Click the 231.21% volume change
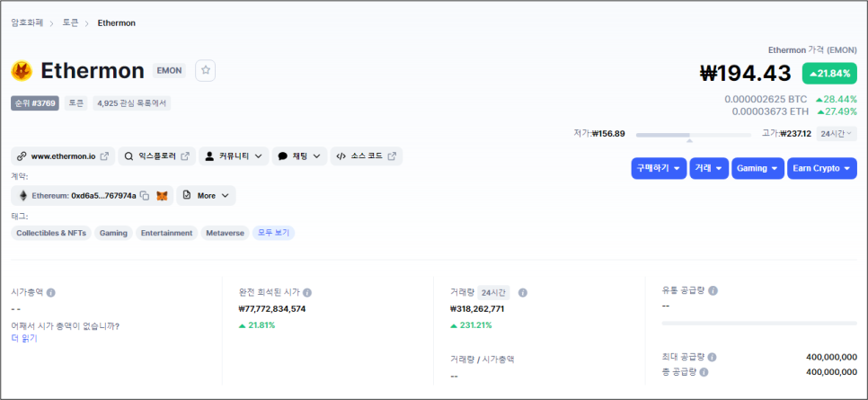The width and height of the screenshot is (868, 400). (471, 325)
